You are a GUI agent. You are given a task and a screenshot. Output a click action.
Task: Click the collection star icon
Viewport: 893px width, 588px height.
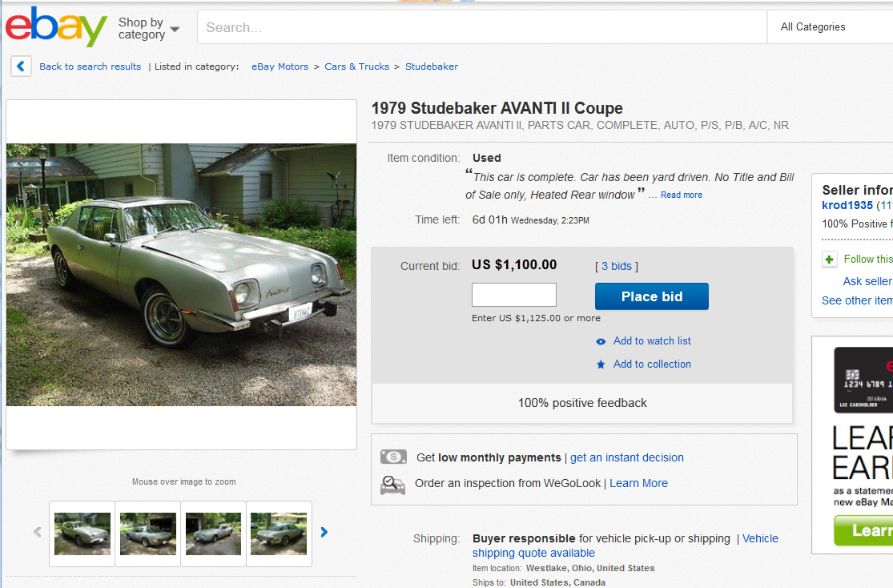pyautogui.click(x=601, y=364)
